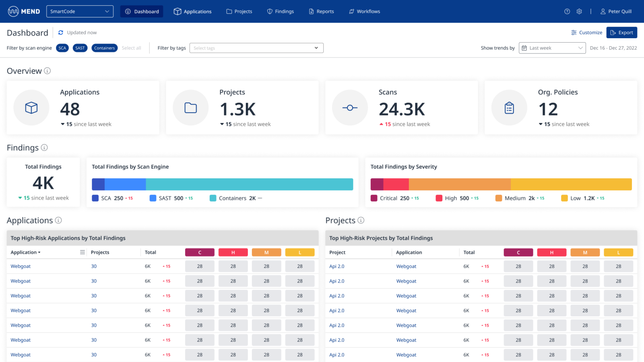Image resolution: width=644 pixels, height=362 pixels.
Task: Open first Api 2.0 project link
Action: coord(337,266)
